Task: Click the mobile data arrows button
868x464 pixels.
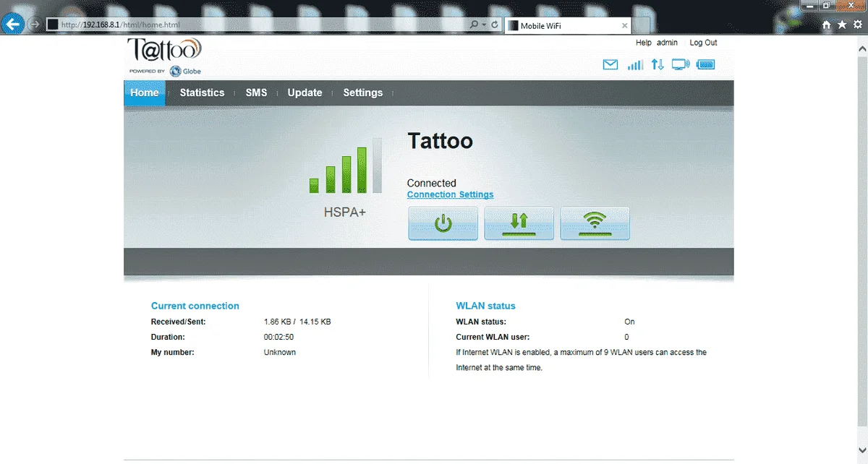Action: point(519,223)
